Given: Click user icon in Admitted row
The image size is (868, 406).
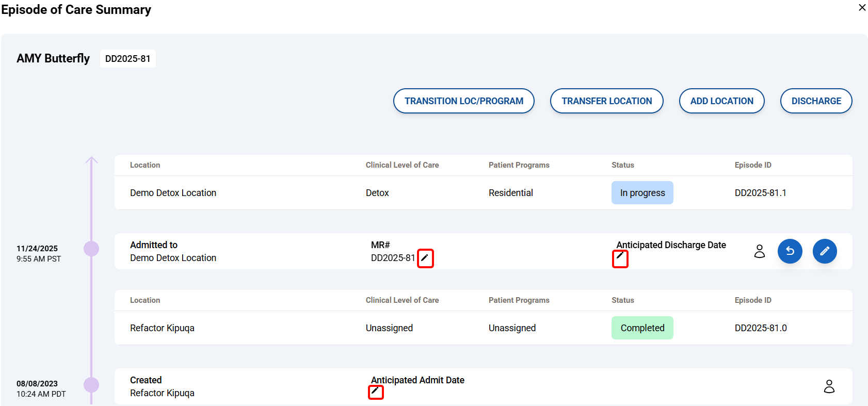Looking at the screenshot, I should [759, 251].
